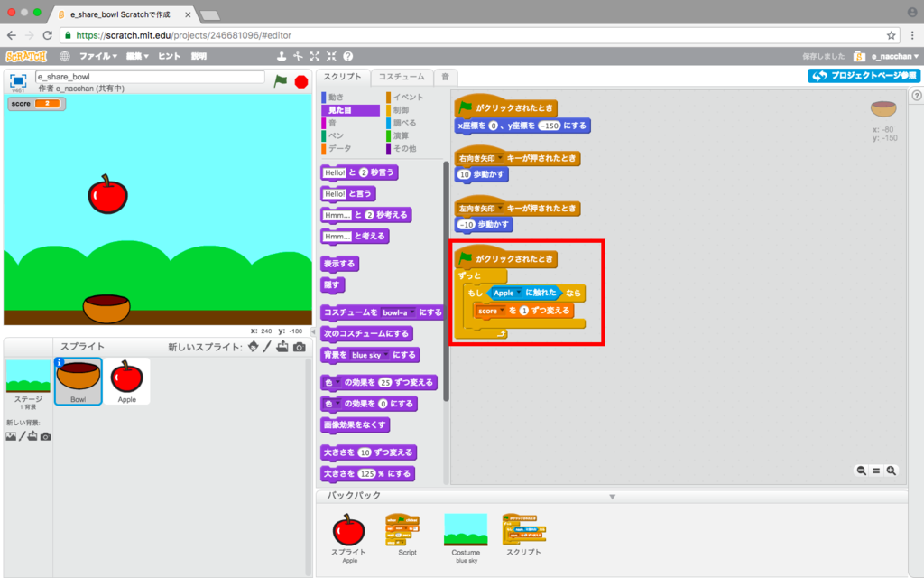Select the shrink sprite tool
Screen dimensions: 924x578
331,56
